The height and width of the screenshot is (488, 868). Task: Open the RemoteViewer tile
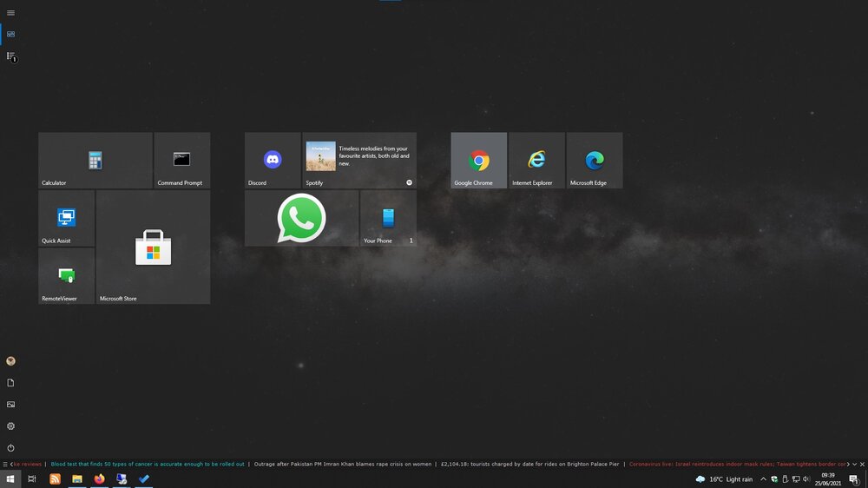67,275
